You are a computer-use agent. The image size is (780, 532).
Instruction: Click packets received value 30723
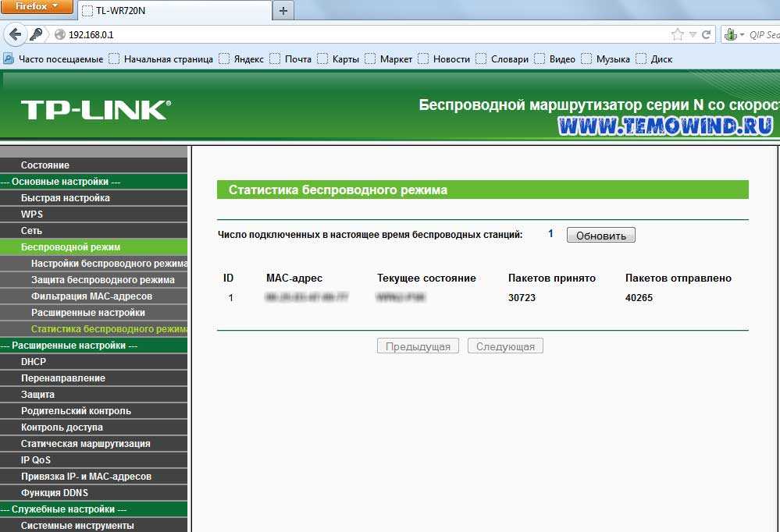pyautogui.click(x=522, y=298)
